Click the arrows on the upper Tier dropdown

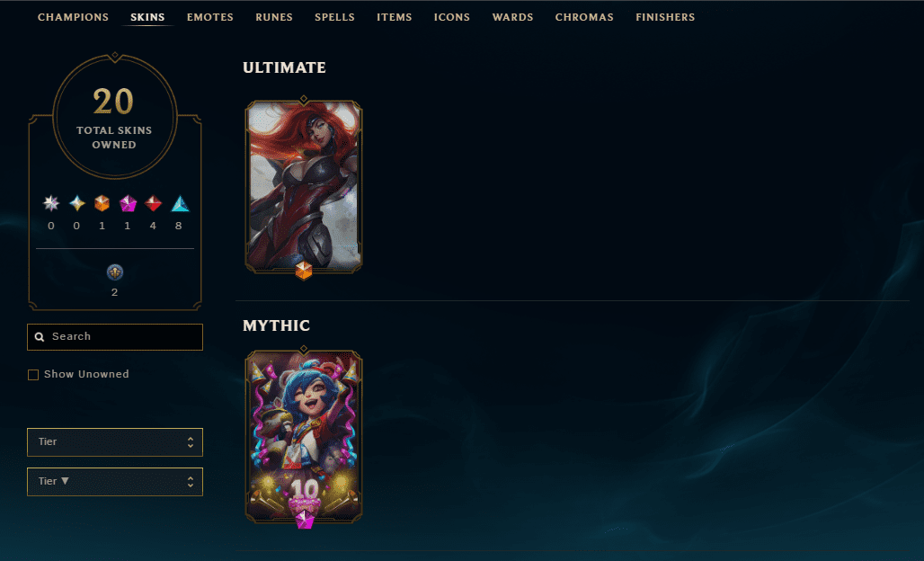[191, 442]
